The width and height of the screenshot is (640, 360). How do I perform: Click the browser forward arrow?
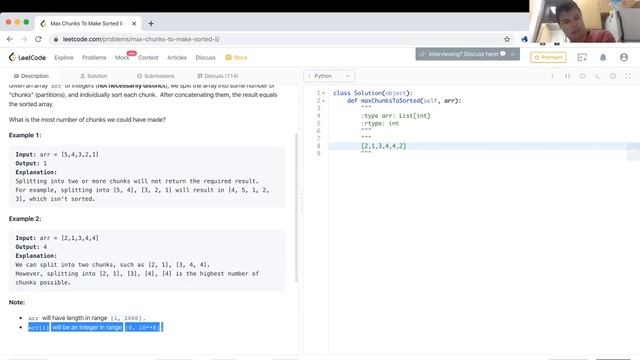point(24,39)
